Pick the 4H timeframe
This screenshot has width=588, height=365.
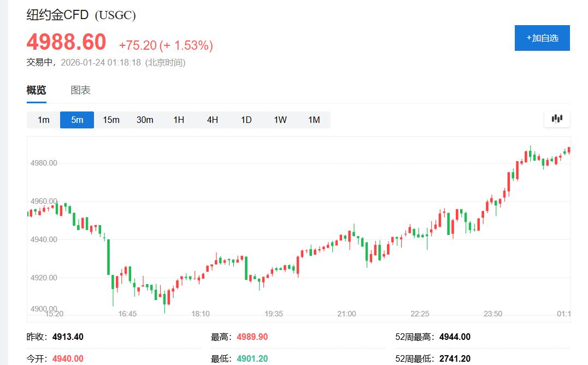click(x=213, y=120)
